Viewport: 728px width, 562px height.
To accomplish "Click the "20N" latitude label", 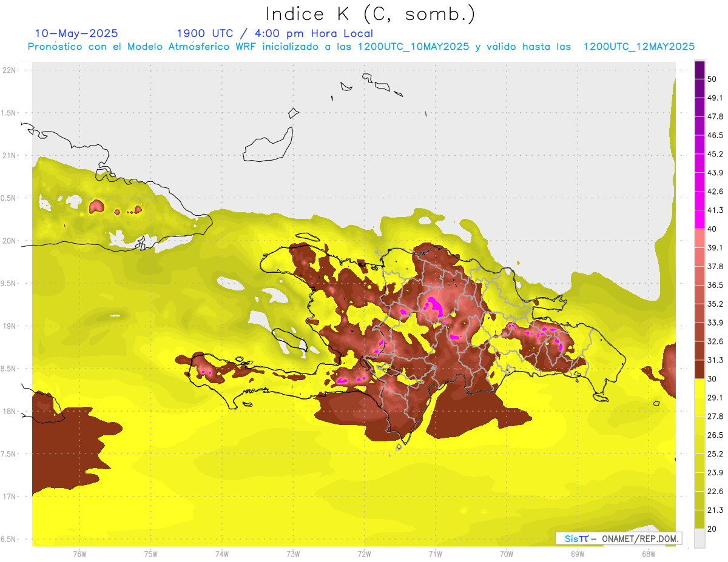I will point(10,241).
